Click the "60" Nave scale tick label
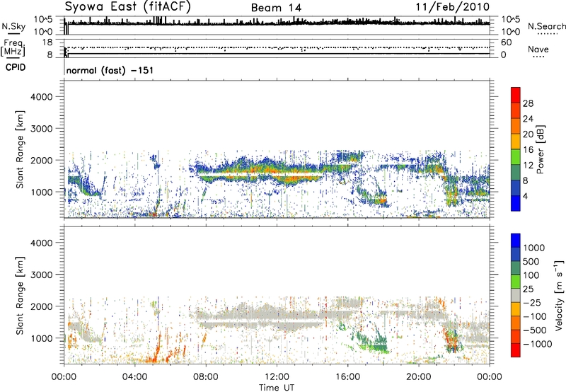Viewport: 566px width, 392px height. 506,42
